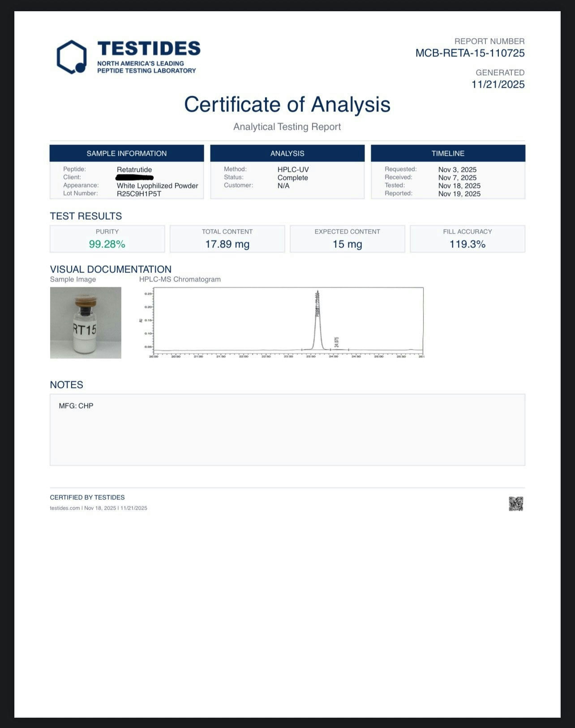Screen dimensions: 575x728
Task: Click the Testides hexagon logo icon
Action: point(72,57)
